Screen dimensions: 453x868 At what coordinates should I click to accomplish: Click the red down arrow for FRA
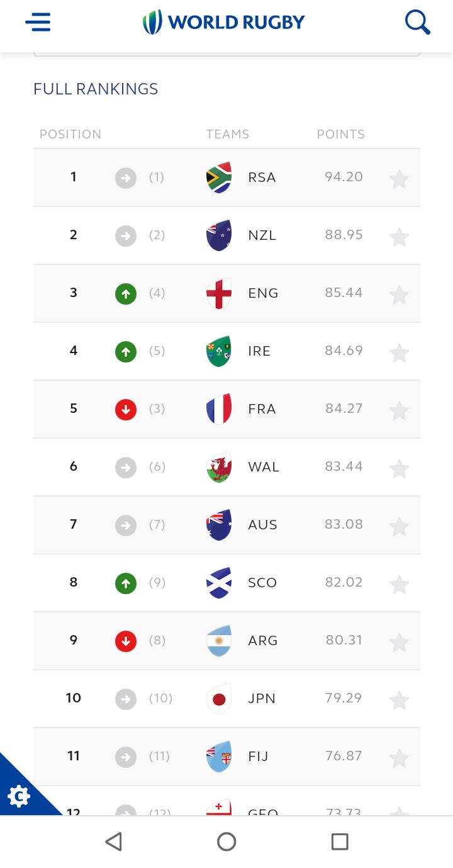[126, 410]
